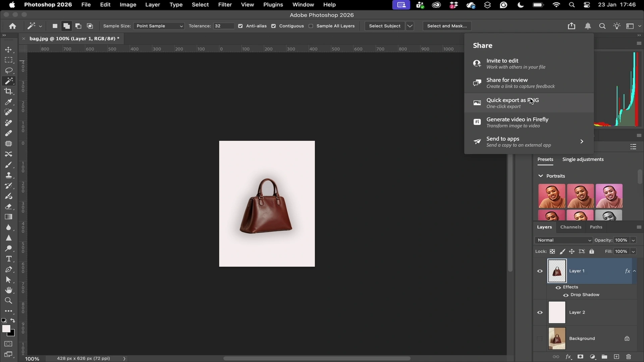Screen dimensions: 644x362
Task: Open the blend mode Normal dropdown
Action: click(564, 240)
